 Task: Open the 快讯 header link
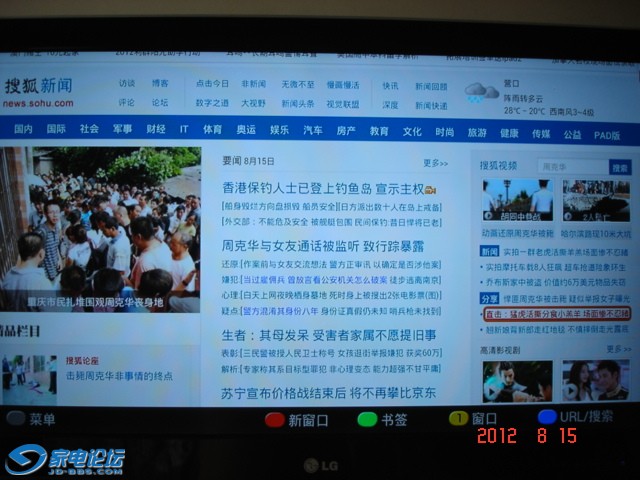(x=390, y=86)
